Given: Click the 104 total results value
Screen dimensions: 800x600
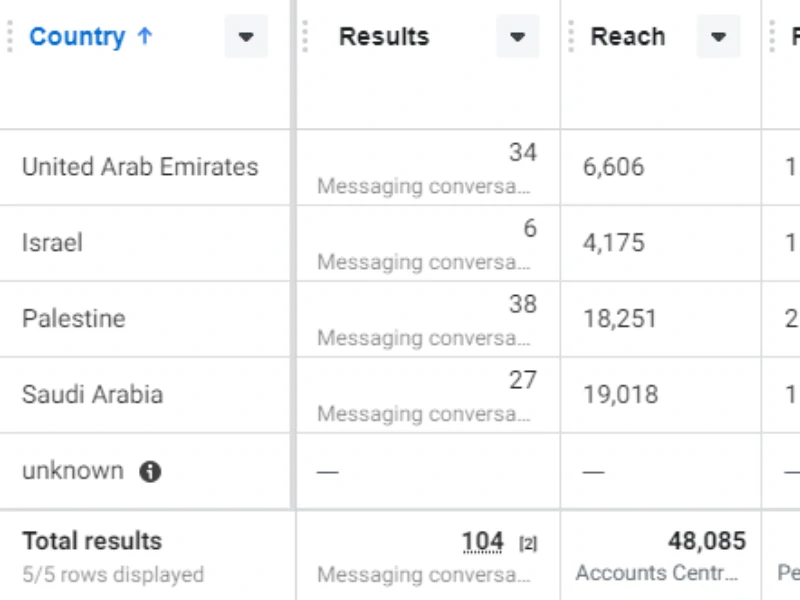Looking at the screenshot, I should pos(483,542).
